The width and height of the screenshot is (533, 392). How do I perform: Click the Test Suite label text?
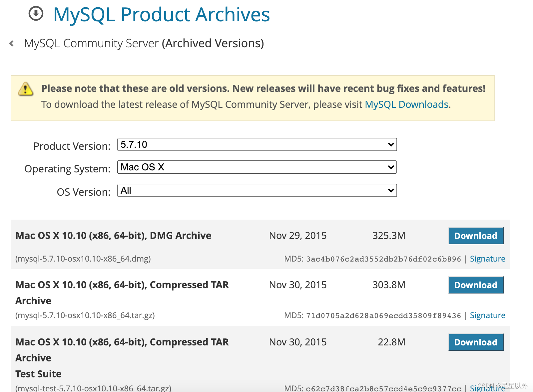click(x=38, y=374)
